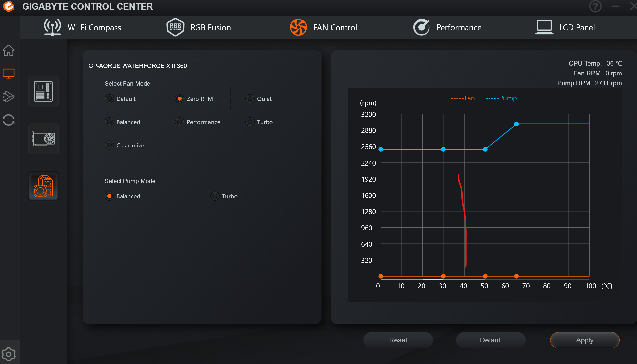The image size is (637, 364).
Task: Open the home icon in sidebar
Action: click(x=8, y=50)
